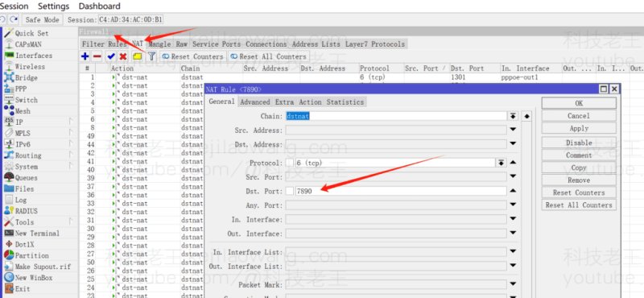644x298 pixels.
Task: Click OK in NAT Rule dialog
Action: pyautogui.click(x=579, y=103)
